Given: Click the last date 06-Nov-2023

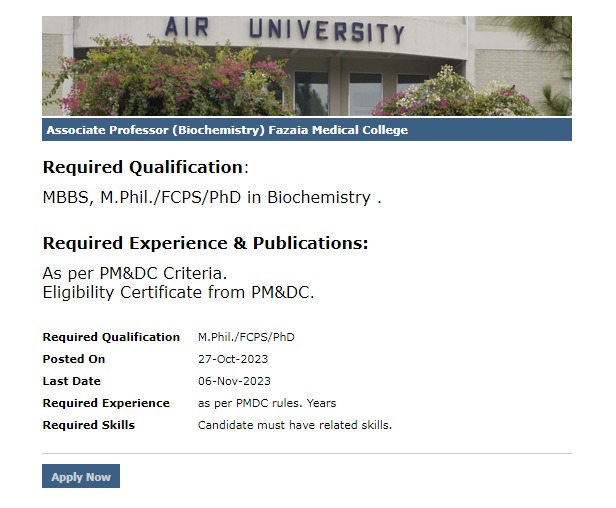Looking at the screenshot, I should [x=234, y=381].
